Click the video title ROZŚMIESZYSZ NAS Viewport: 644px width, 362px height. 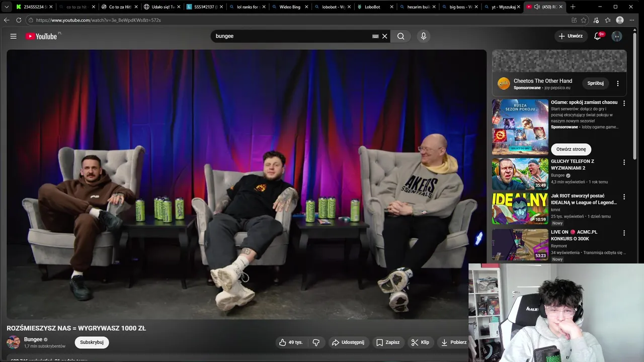click(76, 328)
